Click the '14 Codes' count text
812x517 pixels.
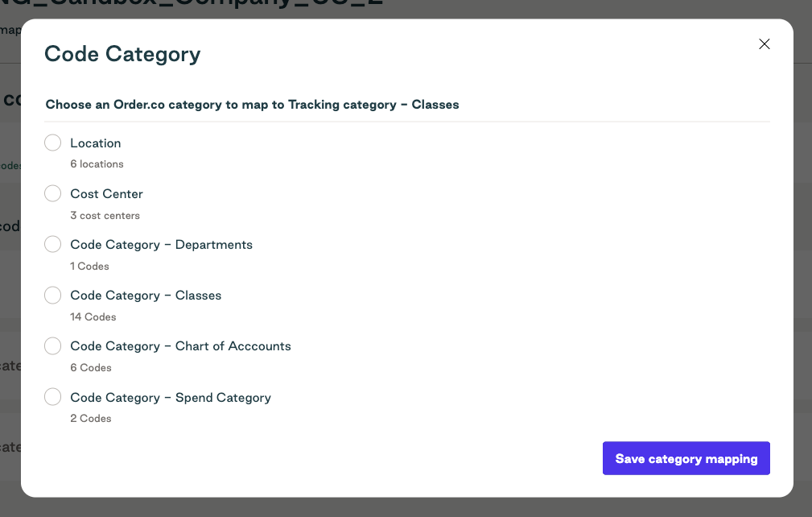pyautogui.click(x=93, y=317)
